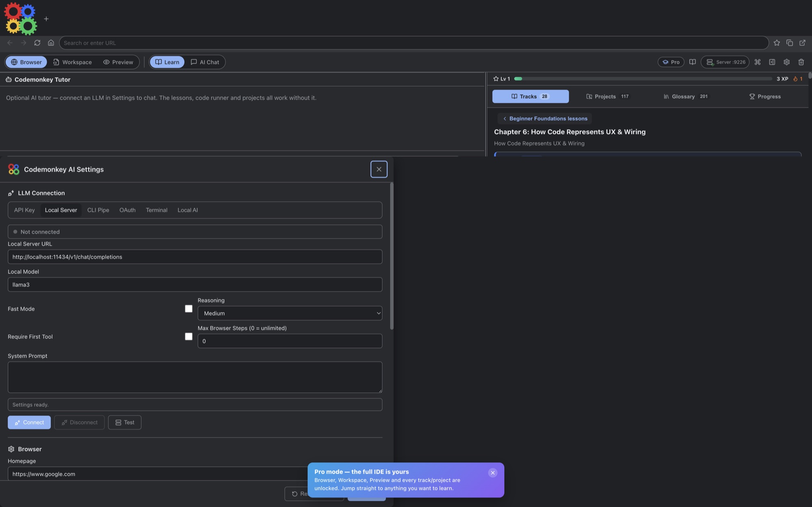
Task: Click the star level icon next to Lv 1
Action: (496, 79)
